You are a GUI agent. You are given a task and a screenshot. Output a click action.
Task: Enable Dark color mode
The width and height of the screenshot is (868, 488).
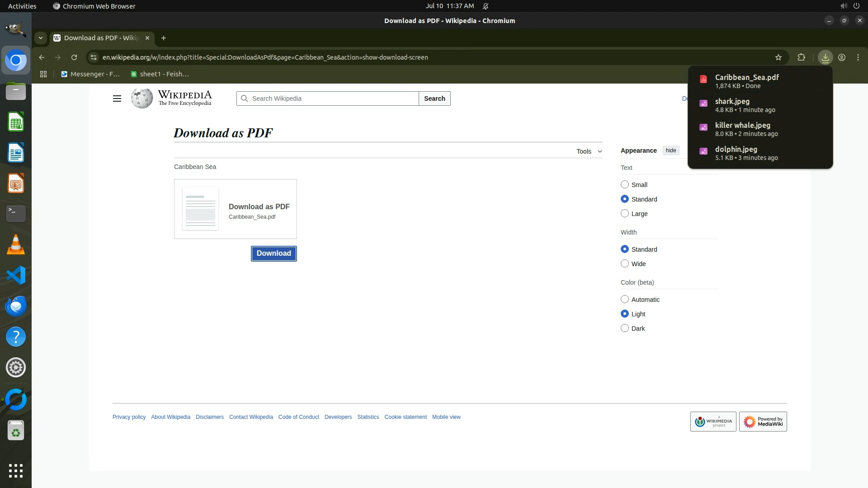[625, 328]
